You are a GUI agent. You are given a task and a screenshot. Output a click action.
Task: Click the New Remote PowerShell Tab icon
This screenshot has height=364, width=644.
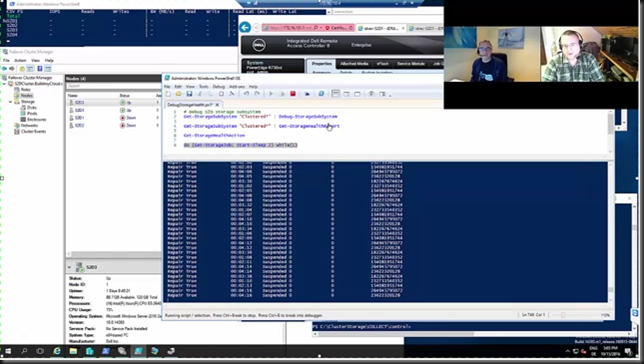tap(307, 94)
